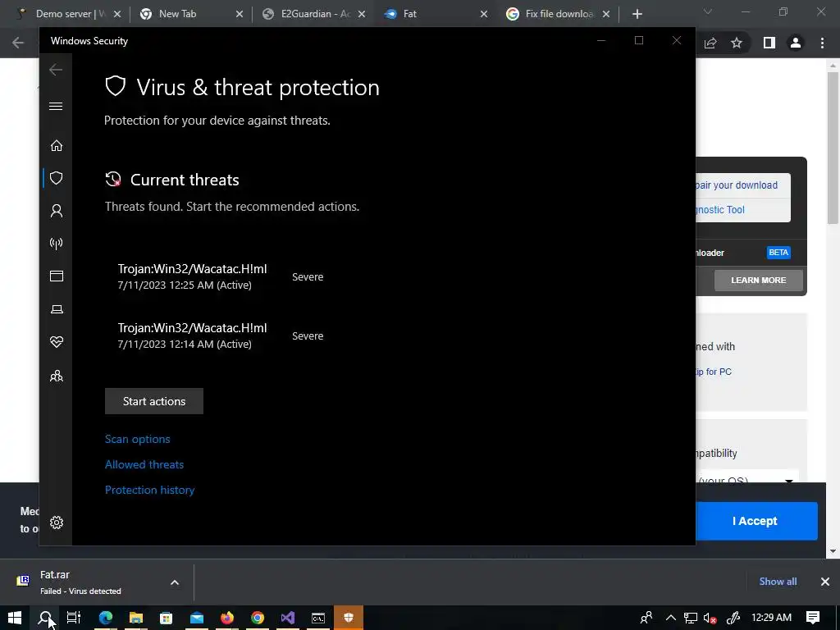The image size is (840, 630).
Task: Open Chrome profile icon
Action: (x=796, y=43)
